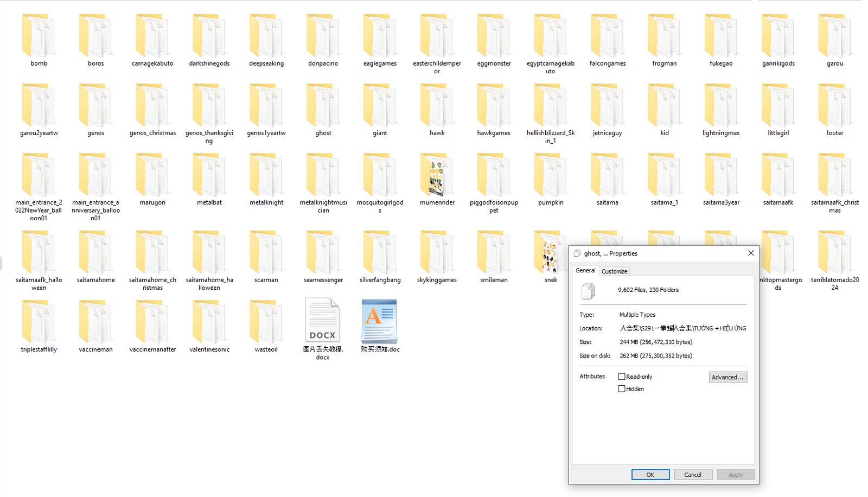Click the terribletornado2024 folder icon
The width and height of the screenshot is (868, 497).
click(834, 253)
